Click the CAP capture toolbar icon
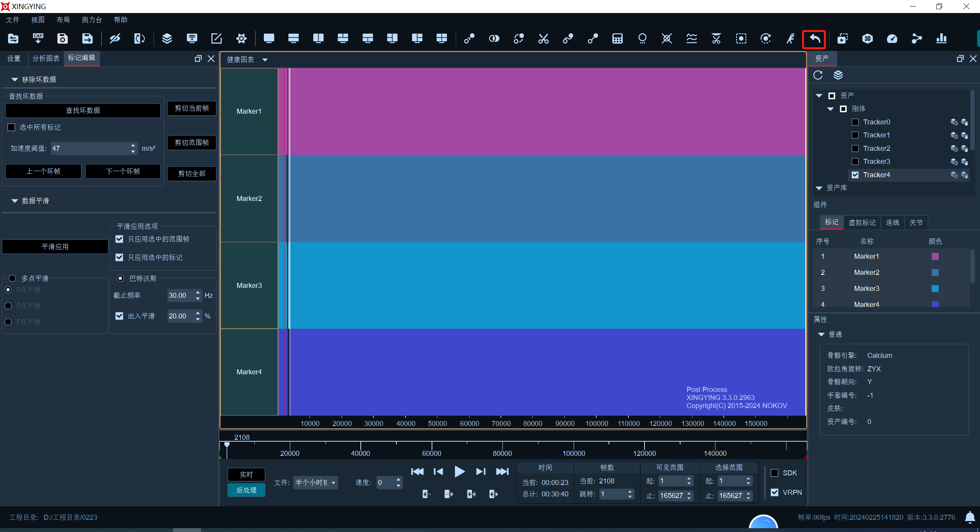This screenshot has height=532, width=980. tap(38, 39)
